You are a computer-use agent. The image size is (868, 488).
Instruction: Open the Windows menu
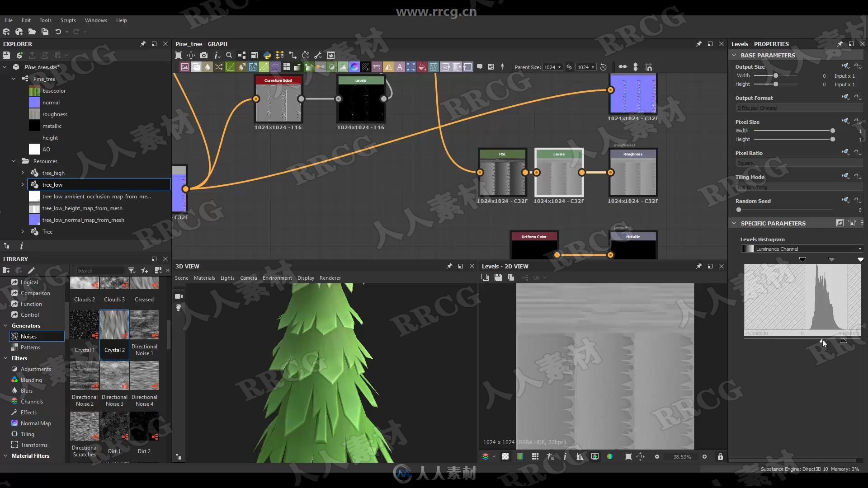(95, 20)
